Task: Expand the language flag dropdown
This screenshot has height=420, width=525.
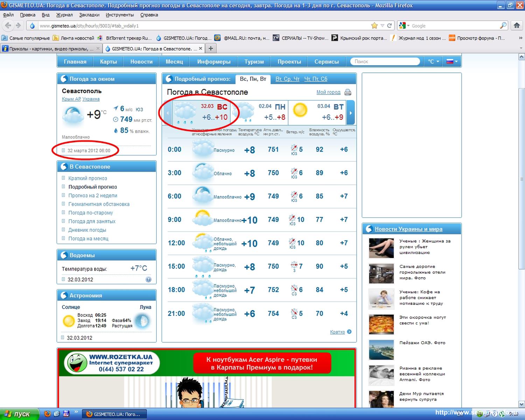Action: 452,62
